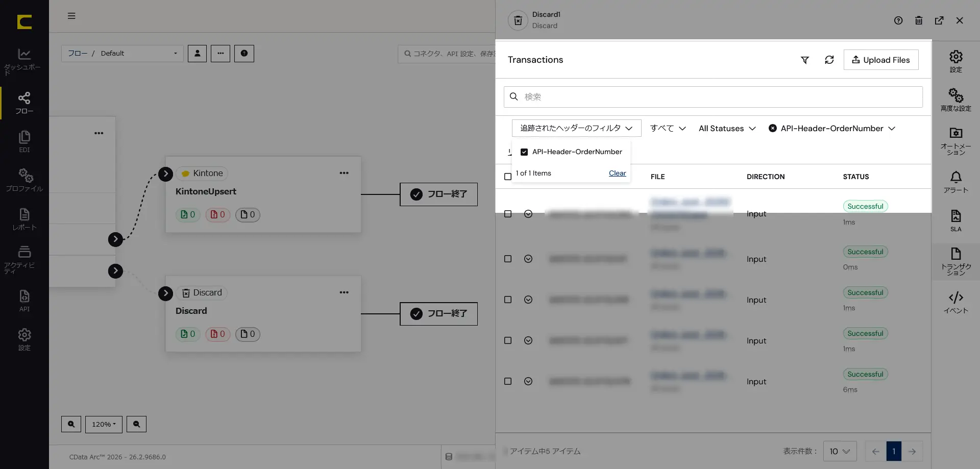Screen dimensions: 980x469
Task: Click the Clear link in filter popup
Action: pos(617,174)
